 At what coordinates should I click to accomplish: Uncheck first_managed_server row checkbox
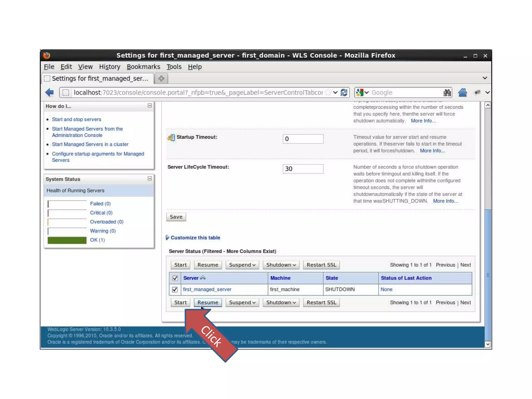[175, 289]
